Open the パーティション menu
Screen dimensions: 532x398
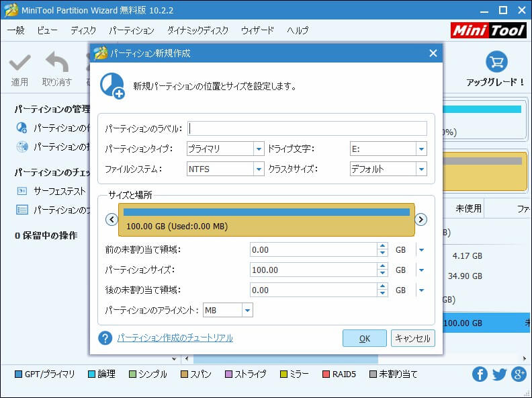tap(132, 30)
